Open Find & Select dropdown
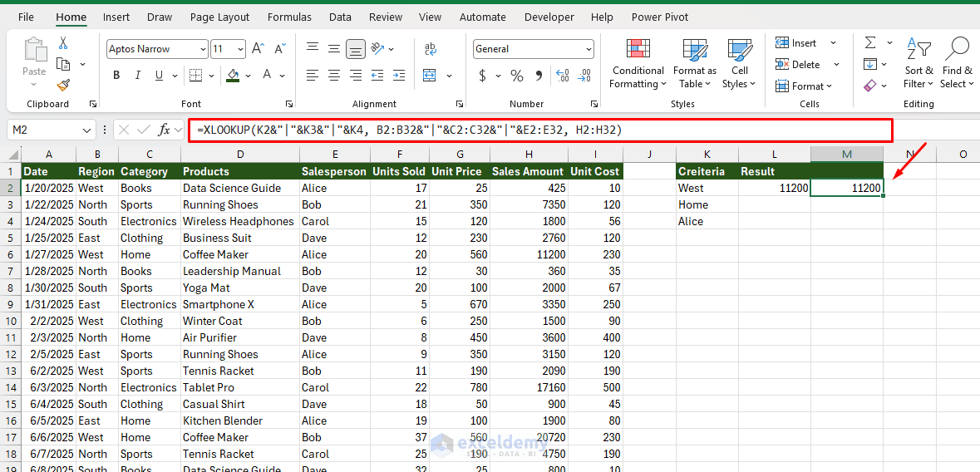The height and width of the screenshot is (472, 980). [x=957, y=63]
